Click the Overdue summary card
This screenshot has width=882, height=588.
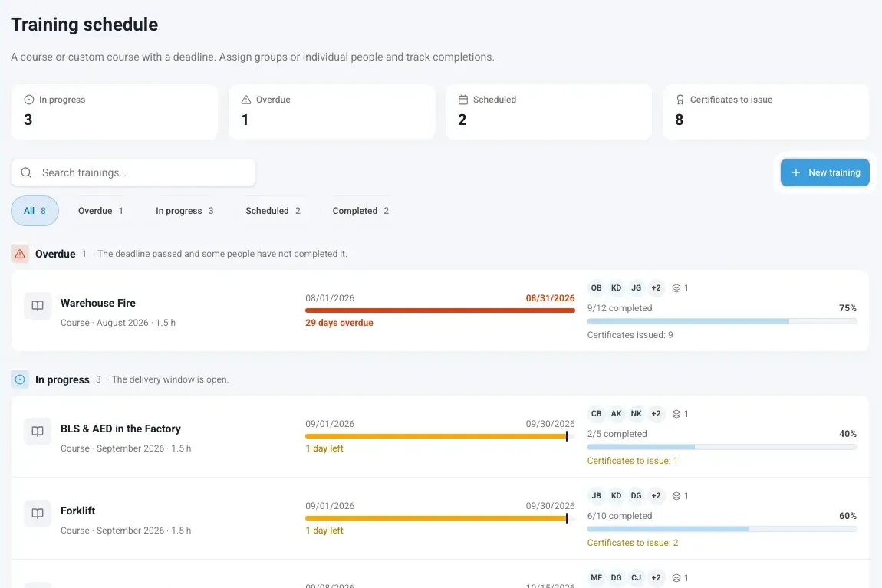point(331,112)
